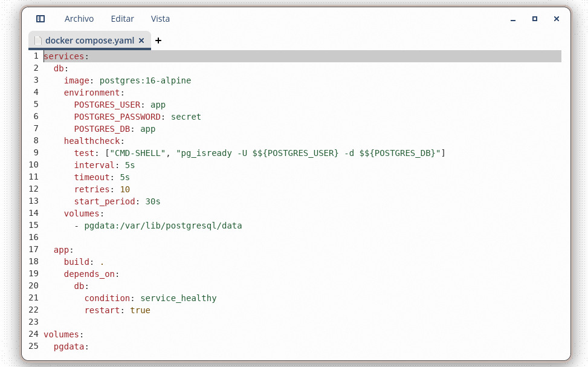The image size is (588, 367).
Task: Click the POSTGRES_PASSWORD key
Action: (117, 117)
